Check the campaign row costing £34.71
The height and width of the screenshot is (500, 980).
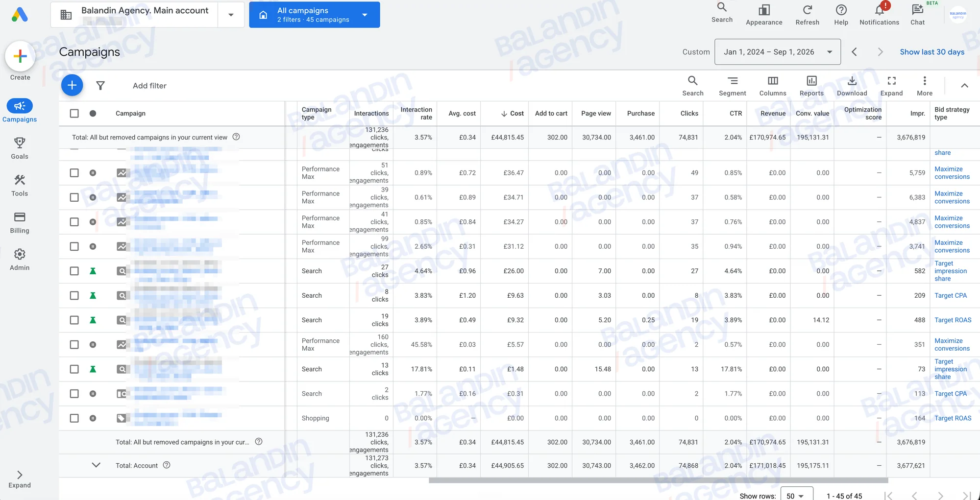point(74,197)
